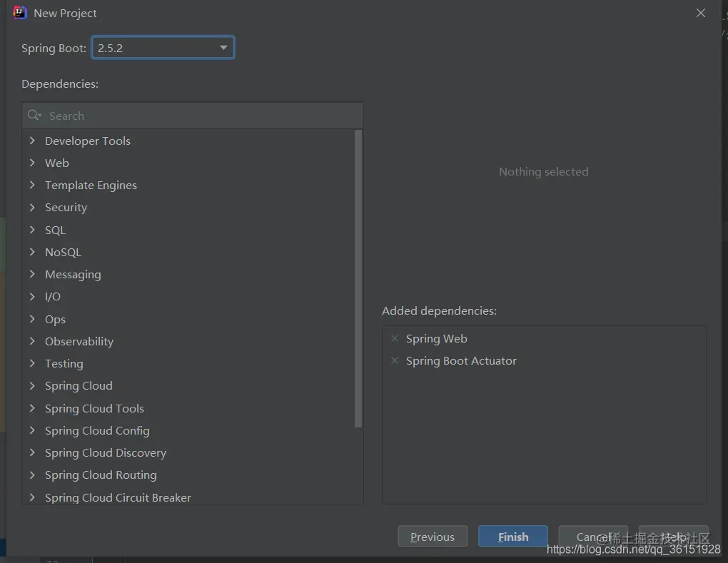
Task: Expand the Spring Cloud Config chevron
Action: point(32,430)
